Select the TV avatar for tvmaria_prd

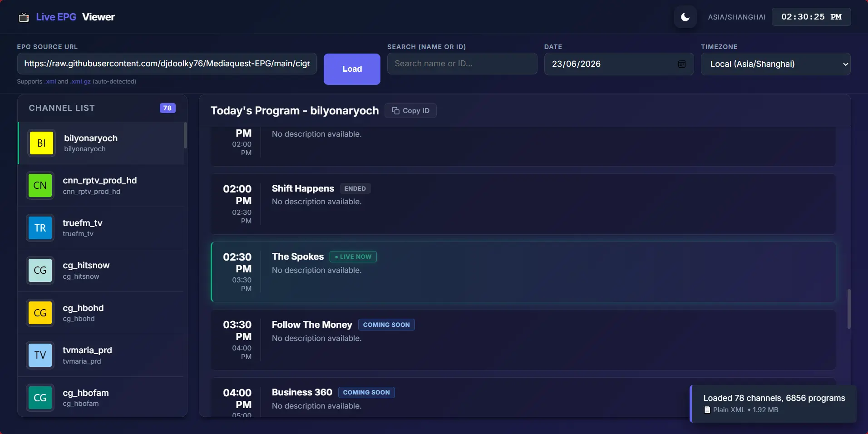(x=40, y=355)
